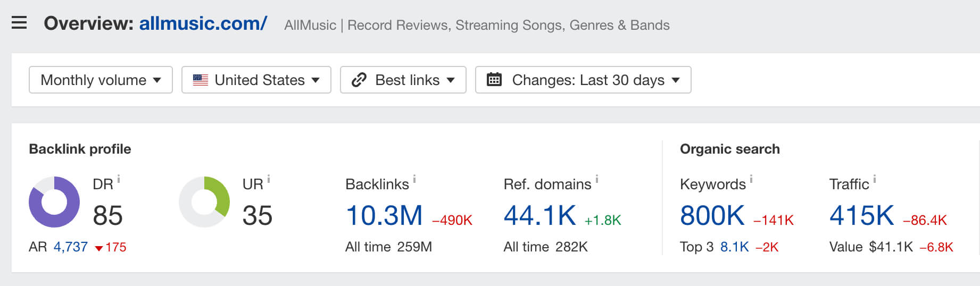The height and width of the screenshot is (286, 980).
Task: Open Changes: Last 30 days dropdown
Action: click(x=583, y=80)
